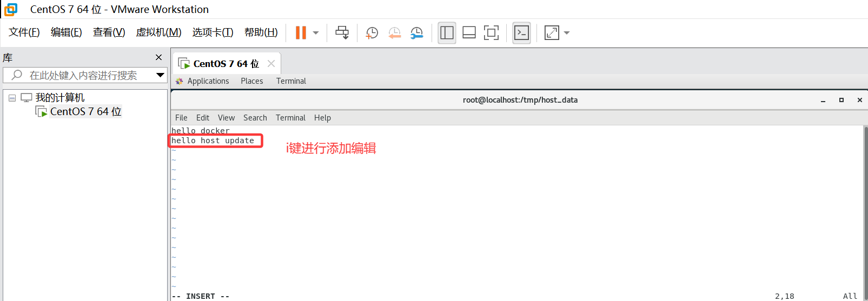Open the terminal File menu
Screen dimensions: 868x301
pos(181,118)
